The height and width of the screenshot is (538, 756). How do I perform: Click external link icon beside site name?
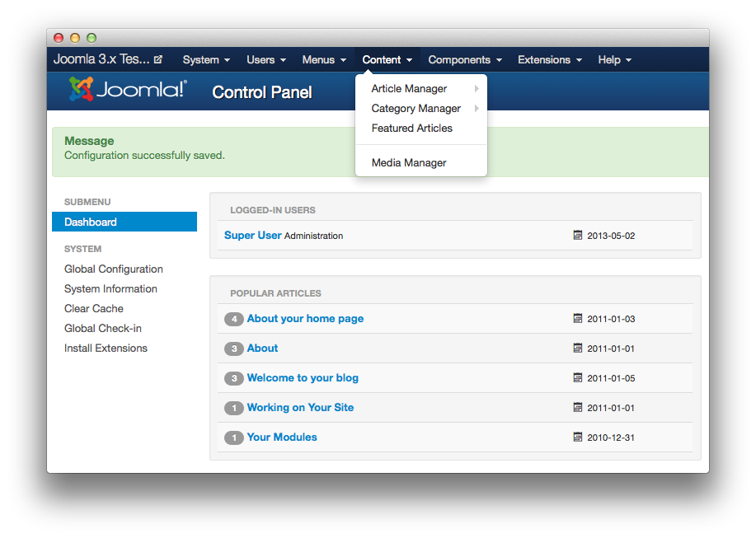point(158,59)
